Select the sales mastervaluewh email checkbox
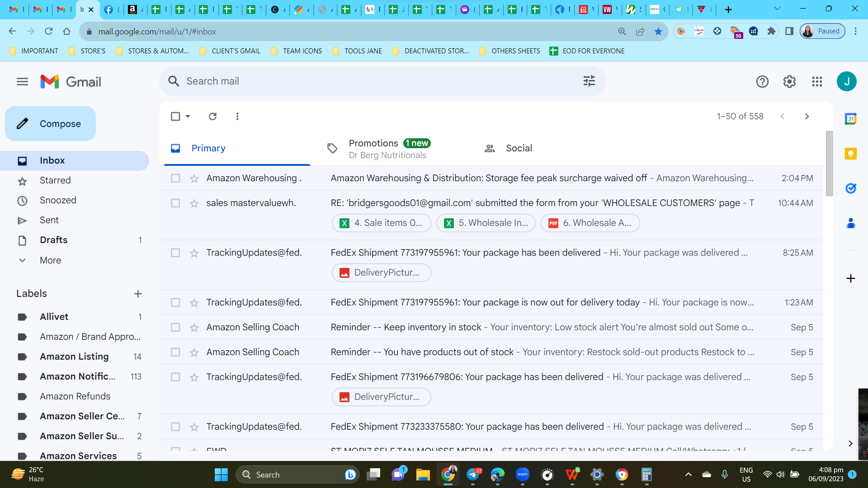 (x=175, y=203)
